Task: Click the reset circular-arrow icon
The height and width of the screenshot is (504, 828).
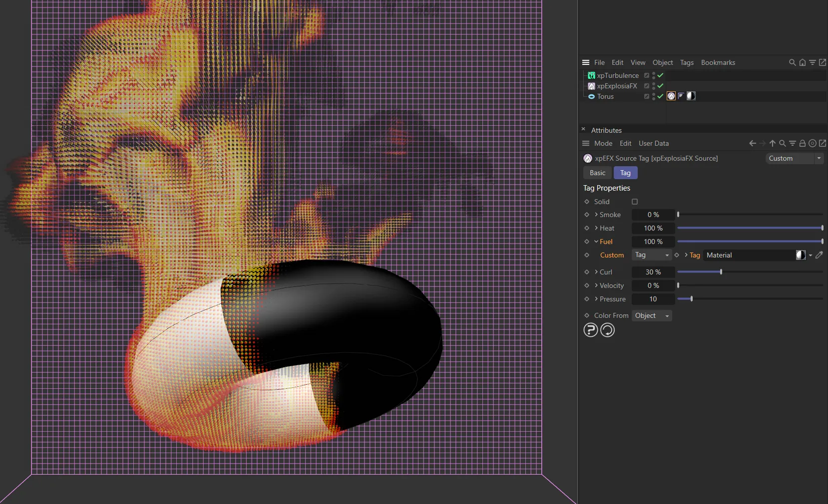Action: click(x=608, y=330)
